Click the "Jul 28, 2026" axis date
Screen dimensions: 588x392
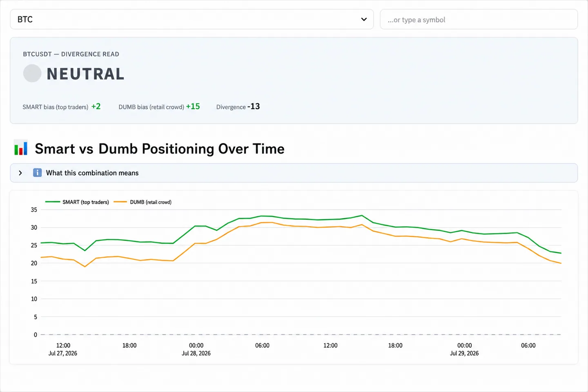[x=196, y=353]
